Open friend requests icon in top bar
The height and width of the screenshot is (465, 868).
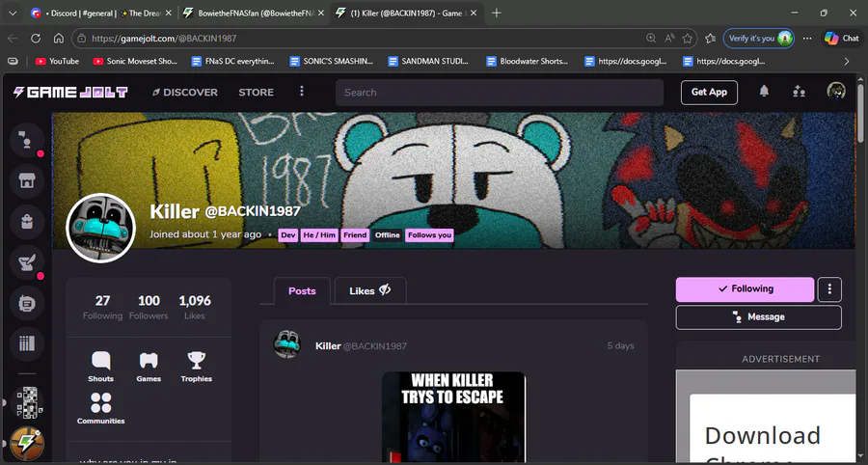pos(799,92)
